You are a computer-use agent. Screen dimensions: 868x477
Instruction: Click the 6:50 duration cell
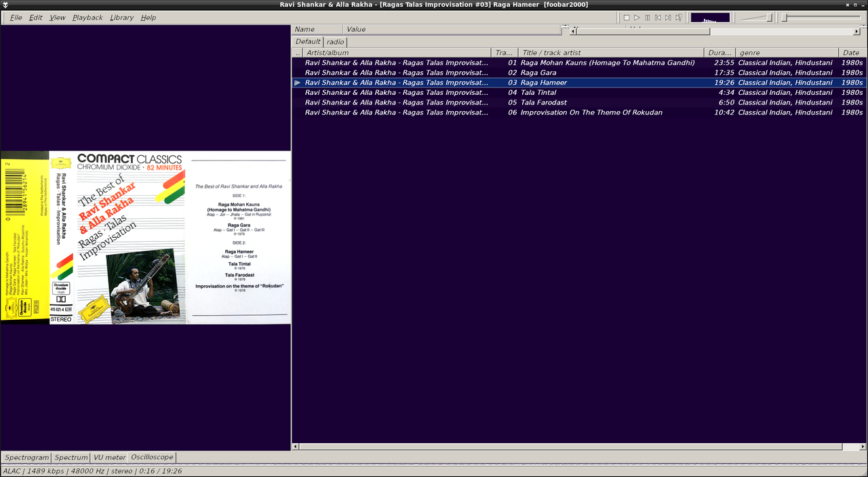tap(726, 102)
